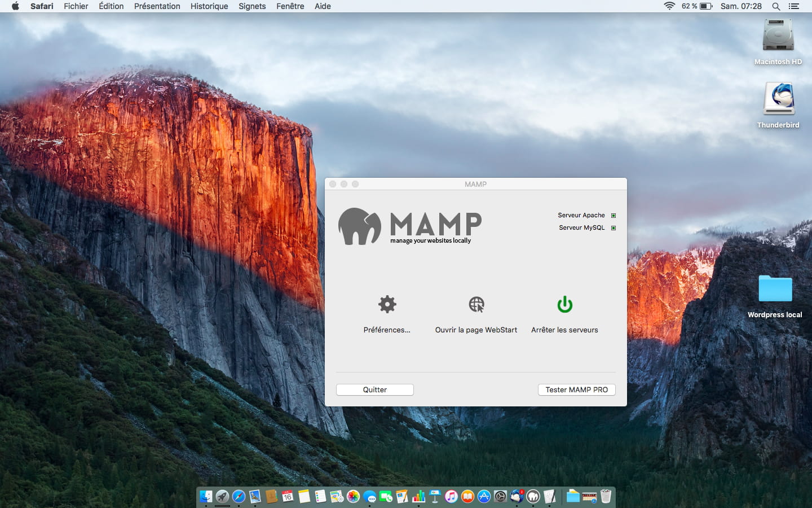The image size is (812, 508).
Task: Open the Apple menu
Action: click(x=15, y=6)
